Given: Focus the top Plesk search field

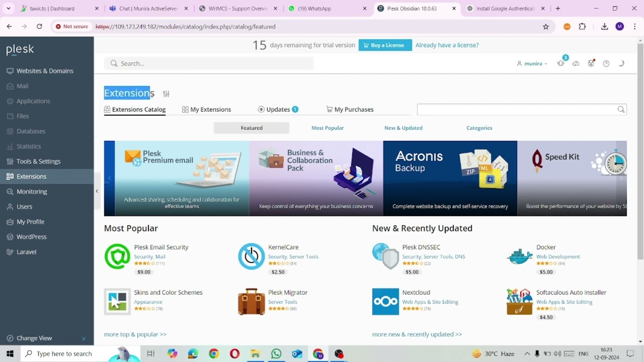Looking at the screenshot, I should (209, 63).
